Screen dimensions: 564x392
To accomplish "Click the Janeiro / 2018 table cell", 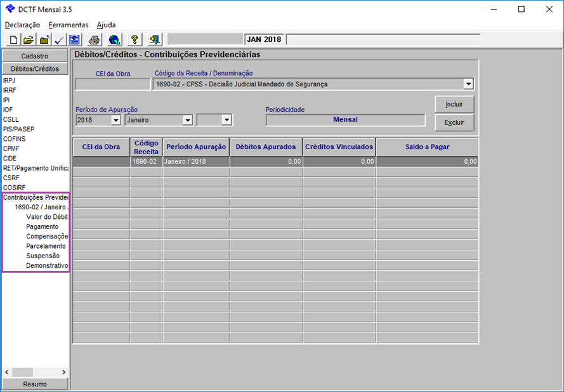I will pos(196,162).
